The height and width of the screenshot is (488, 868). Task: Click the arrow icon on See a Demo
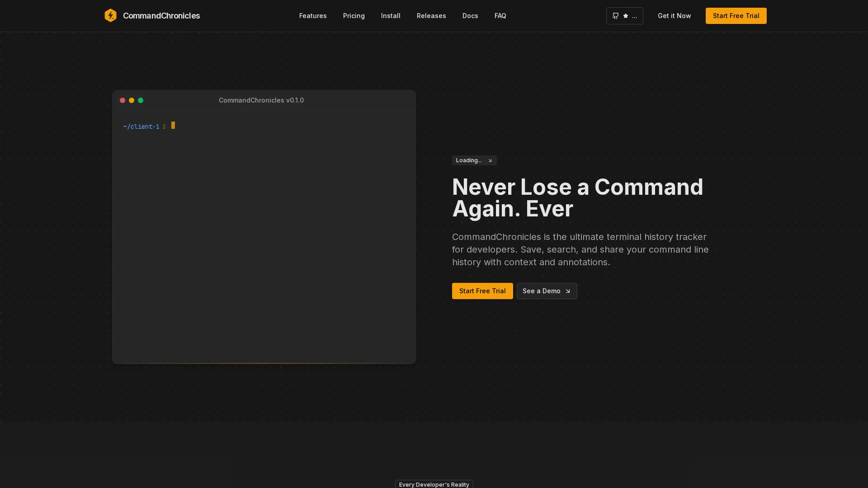click(568, 291)
